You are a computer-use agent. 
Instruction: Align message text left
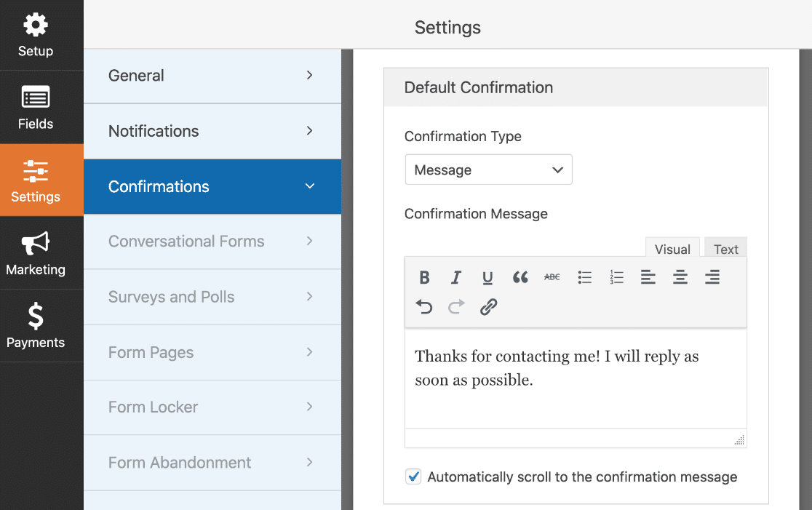[648, 277]
